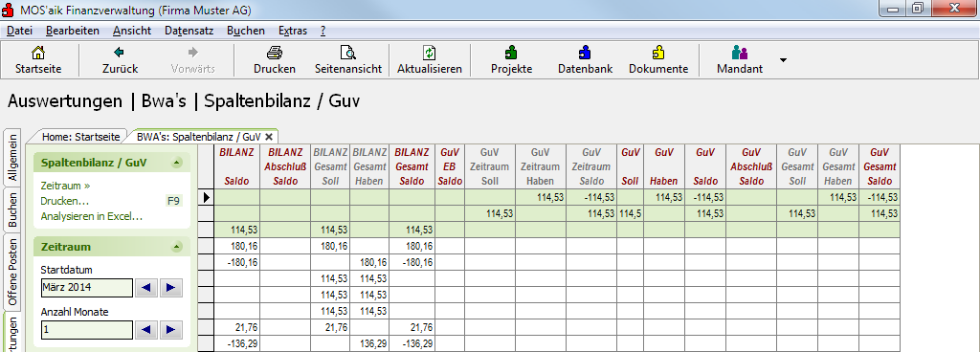Go back with the Zurück arrow
The width and height of the screenshot is (980, 352).
[x=120, y=53]
